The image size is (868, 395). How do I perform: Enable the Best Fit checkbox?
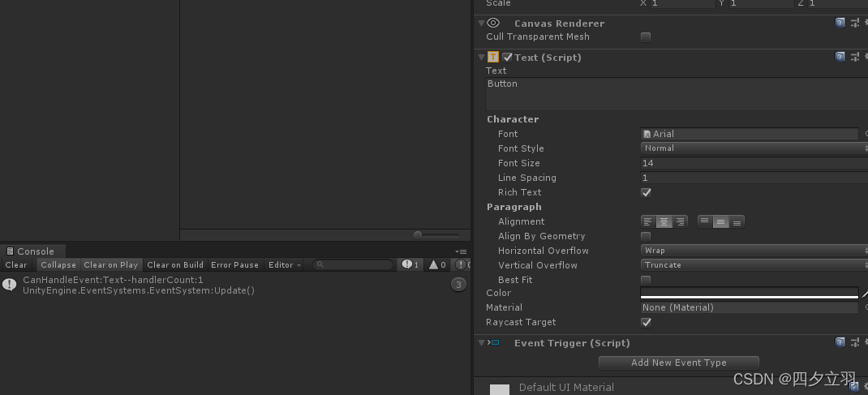pyautogui.click(x=646, y=280)
